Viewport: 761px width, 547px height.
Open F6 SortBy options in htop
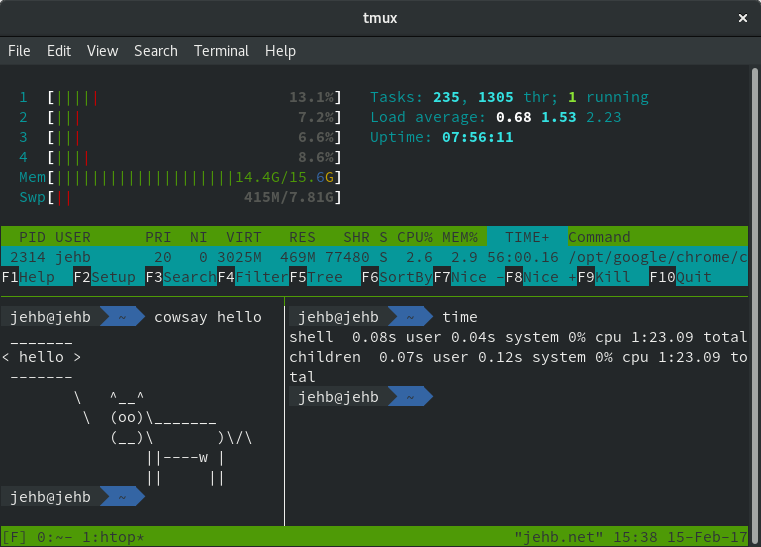click(x=397, y=277)
